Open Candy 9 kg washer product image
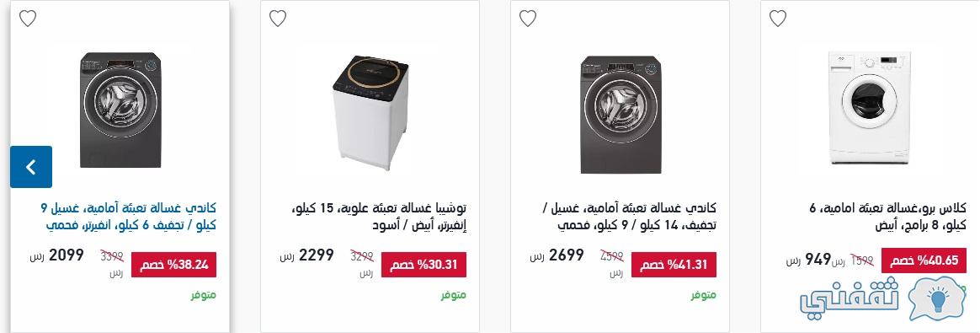The height and width of the screenshot is (333, 980). [120, 110]
